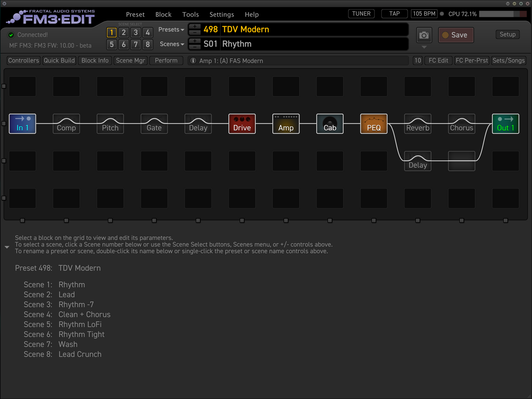Viewport: 532px width, 399px height.
Task: Open the Sets/Songs window
Action: [x=508, y=60]
